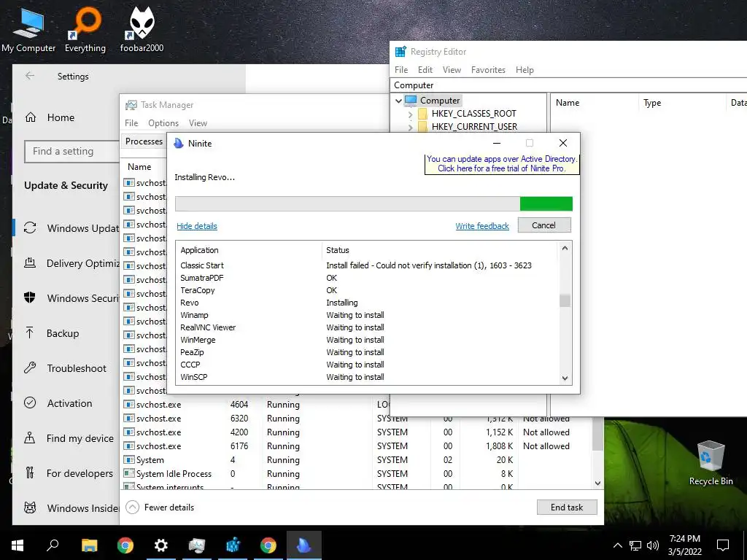747x560 pixels.
Task: Click Ninite details scrollbar thumb
Action: pyautogui.click(x=565, y=301)
